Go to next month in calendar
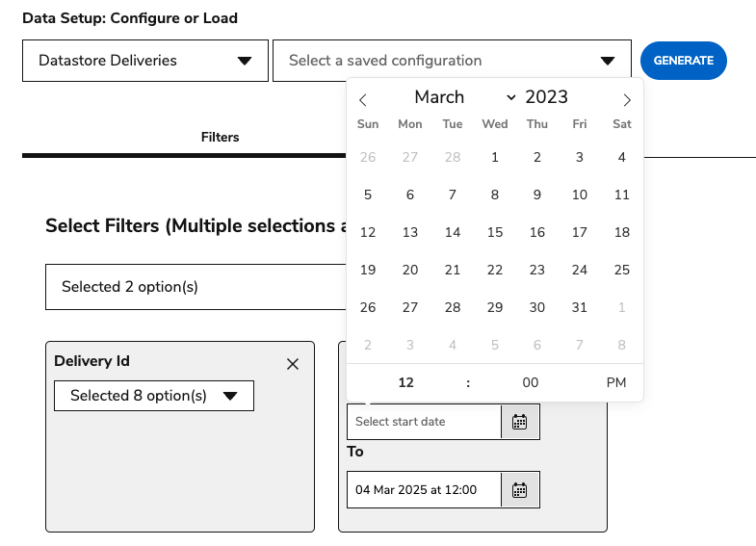This screenshot has width=756, height=546. point(627,99)
